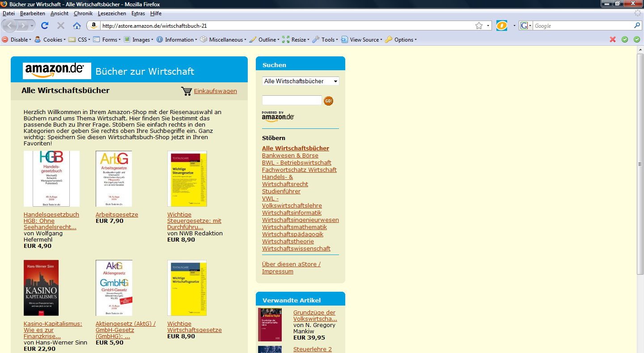Screen dimensions: 644x353
Task: Open the Images developer toolbar menu
Action: click(139, 39)
